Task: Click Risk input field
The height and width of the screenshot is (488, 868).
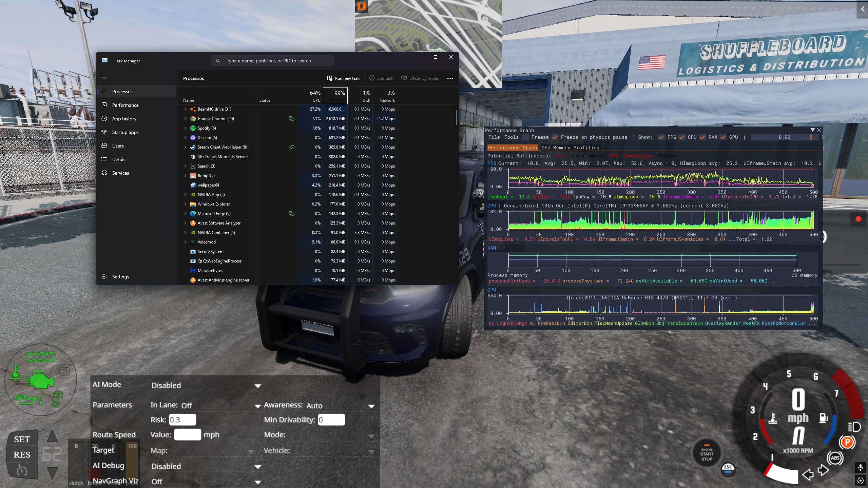Action: pyautogui.click(x=182, y=420)
